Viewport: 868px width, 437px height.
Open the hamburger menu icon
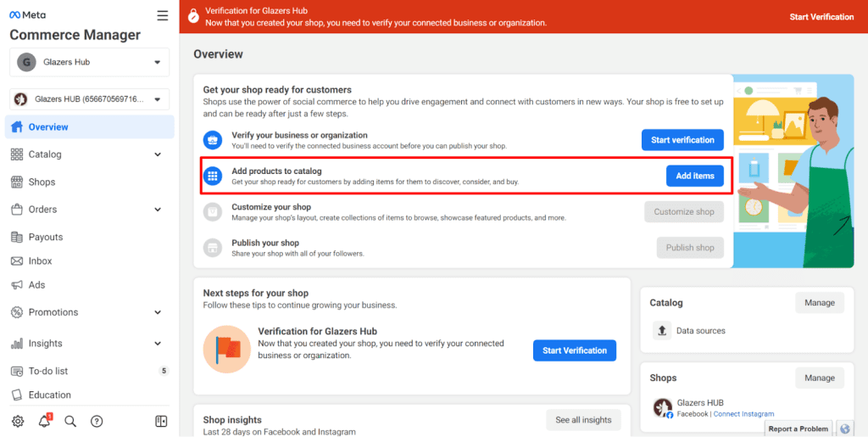pos(162,15)
